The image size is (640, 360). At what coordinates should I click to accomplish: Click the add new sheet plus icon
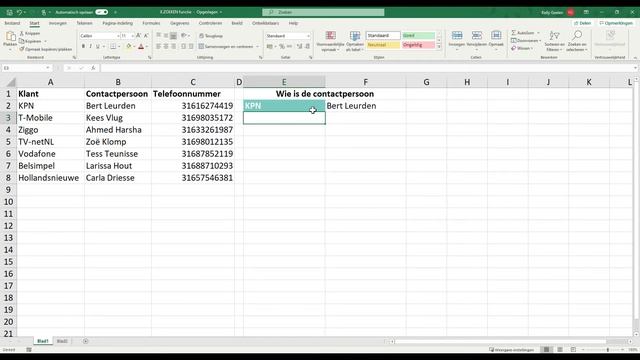[x=85, y=341]
